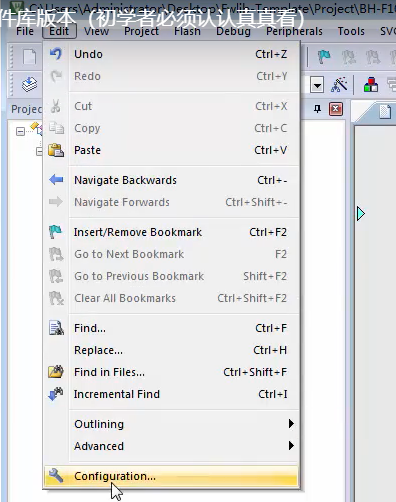Choose Find... from the Edit menu
The image size is (396, 502).
click(171, 328)
